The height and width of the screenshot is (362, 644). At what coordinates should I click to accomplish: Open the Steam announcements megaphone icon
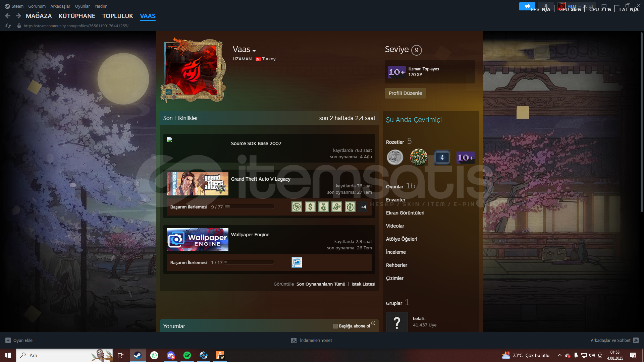click(527, 6)
